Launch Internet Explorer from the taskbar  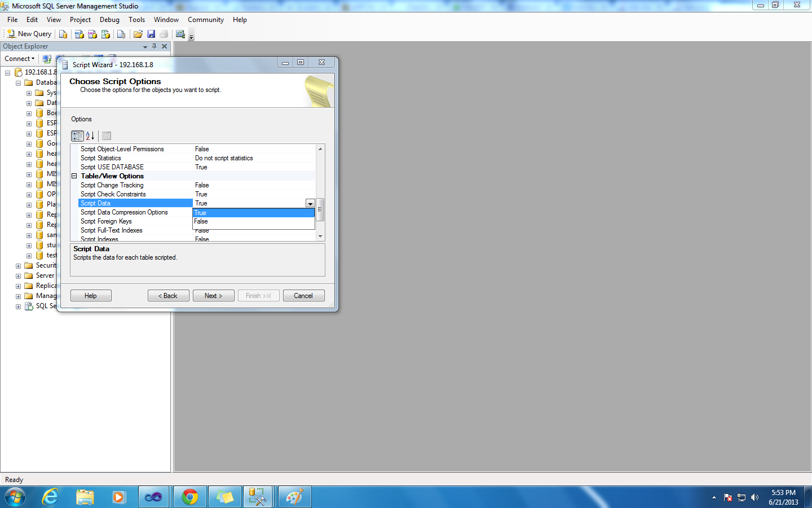pos(51,497)
